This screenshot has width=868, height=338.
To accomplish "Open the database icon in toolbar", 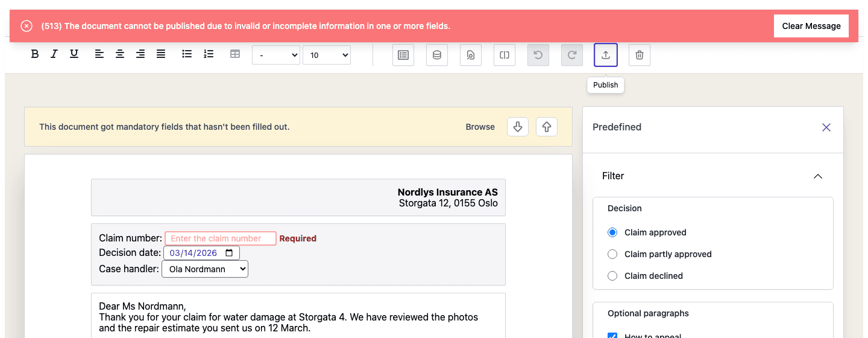I will coord(437,55).
